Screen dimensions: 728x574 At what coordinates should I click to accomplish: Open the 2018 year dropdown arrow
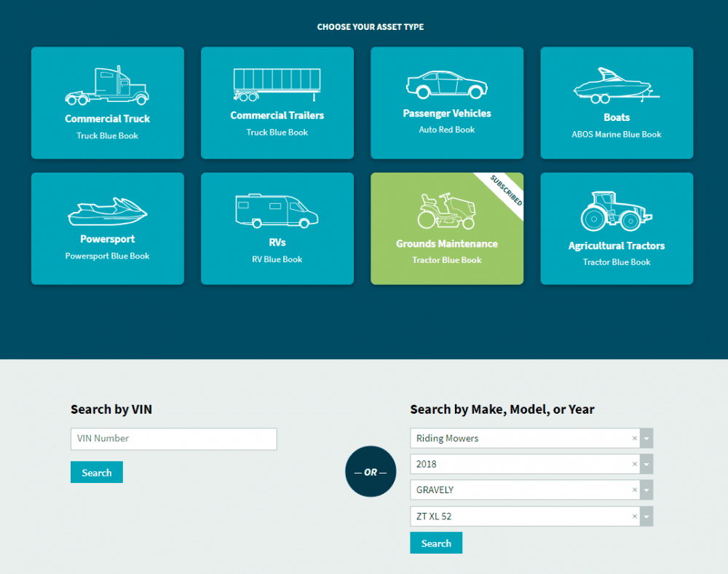click(x=647, y=464)
